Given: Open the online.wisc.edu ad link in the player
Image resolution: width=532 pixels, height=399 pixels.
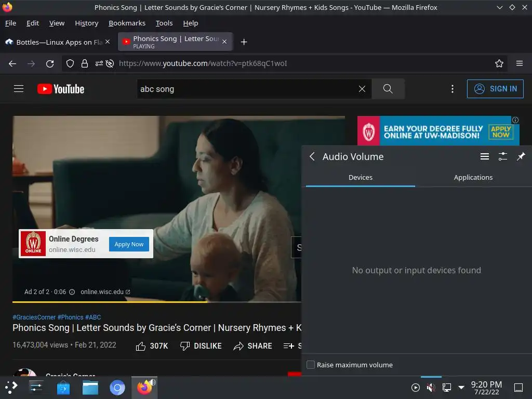Looking at the screenshot, I should coord(105,292).
